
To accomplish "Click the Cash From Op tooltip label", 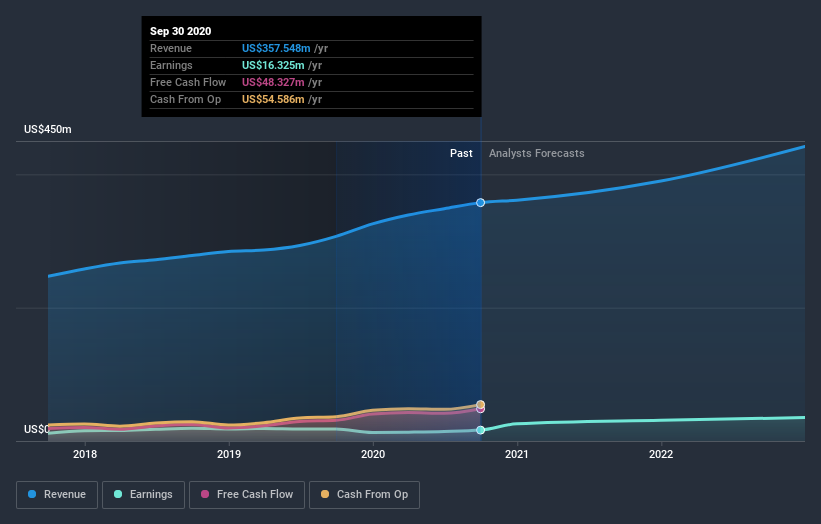I will (185, 99).
